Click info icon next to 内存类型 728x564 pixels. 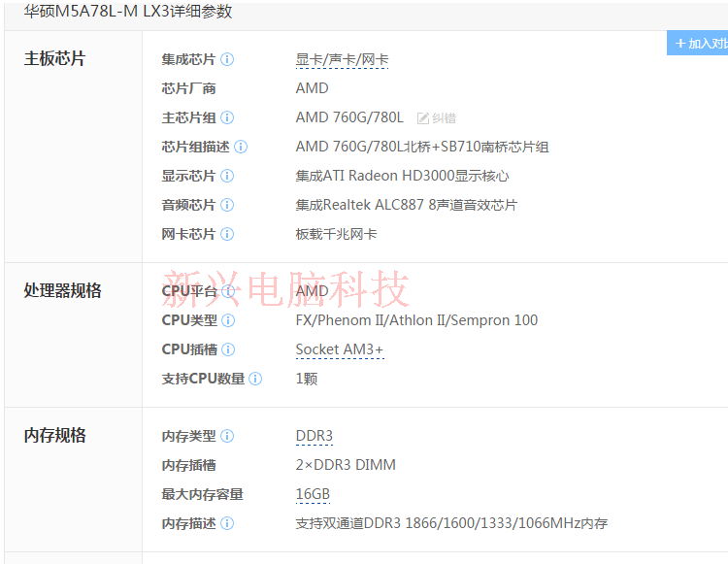(x=227, y=436)
